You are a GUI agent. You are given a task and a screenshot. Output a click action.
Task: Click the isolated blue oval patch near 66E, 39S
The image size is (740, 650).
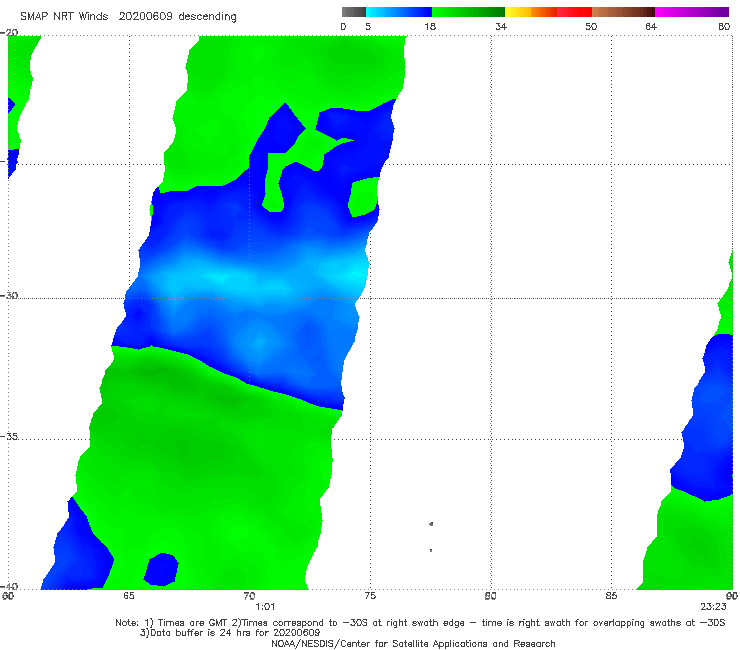pos(161,569)
